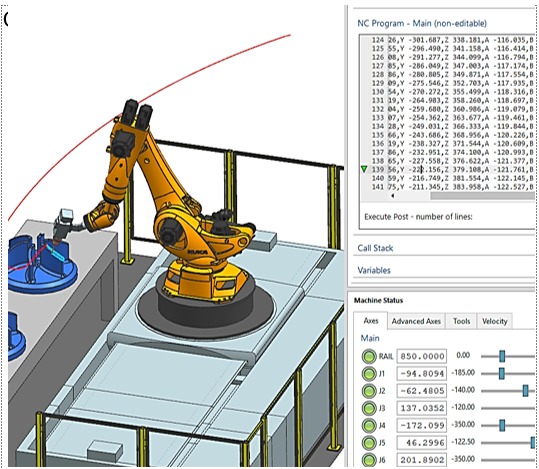Image resolution: width=539 pixels, height=469 pixels.
Task: Expand the Call Stack section
Action: 375,248
